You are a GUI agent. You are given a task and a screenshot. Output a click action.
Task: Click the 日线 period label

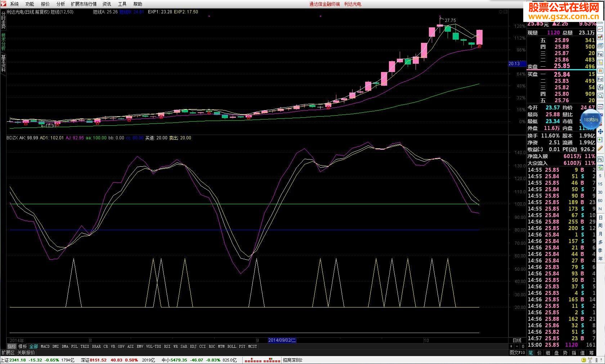click(x=517, y=340)
